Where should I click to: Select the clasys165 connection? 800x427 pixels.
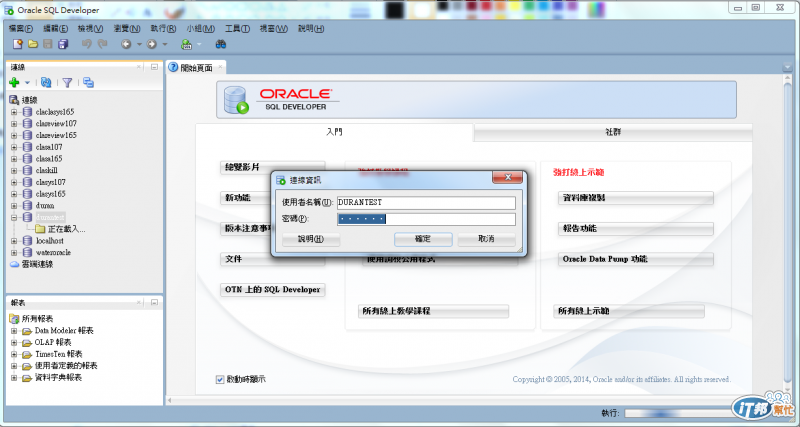point(51,194)
